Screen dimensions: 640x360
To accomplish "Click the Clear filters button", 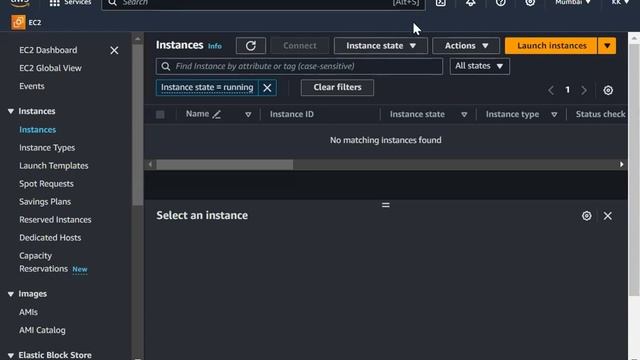I will [337, 87].
